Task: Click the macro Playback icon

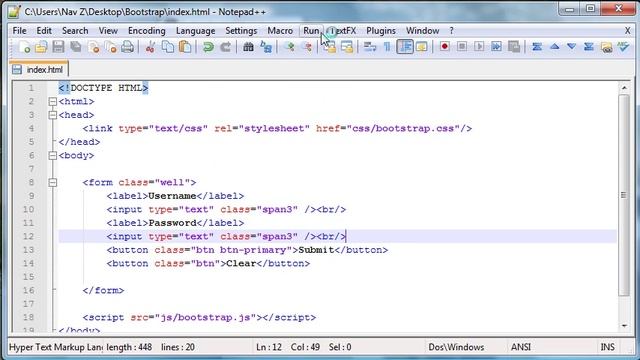Action: pyautogui.click(x=479, y=47)
